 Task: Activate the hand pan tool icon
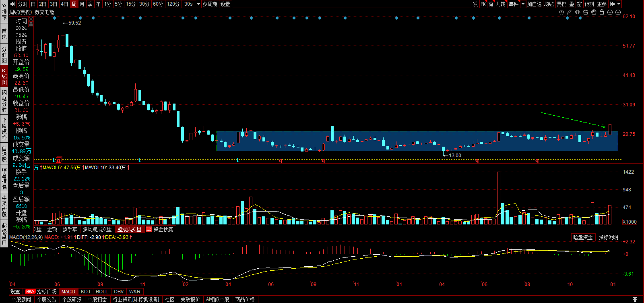(x=594, y=12)
